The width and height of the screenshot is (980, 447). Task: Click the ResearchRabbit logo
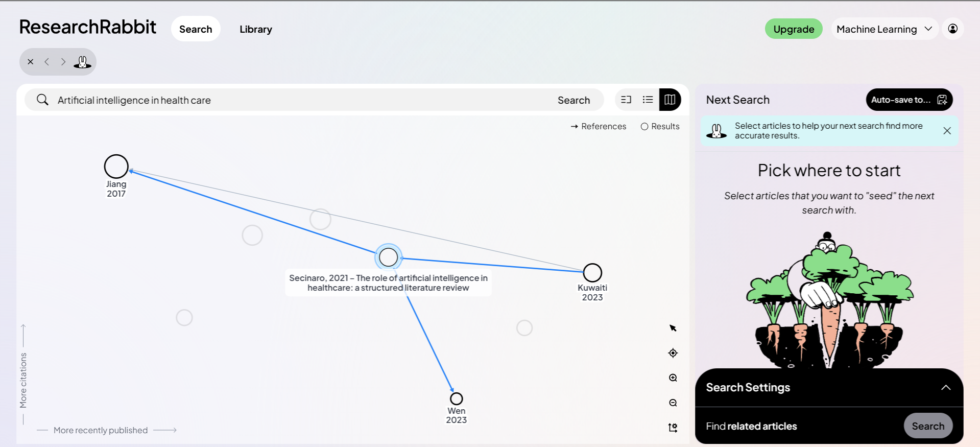(87, 27)
